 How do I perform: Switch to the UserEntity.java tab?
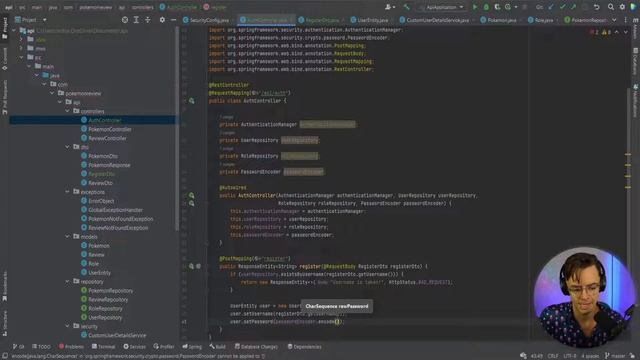[x=372, y=20]
